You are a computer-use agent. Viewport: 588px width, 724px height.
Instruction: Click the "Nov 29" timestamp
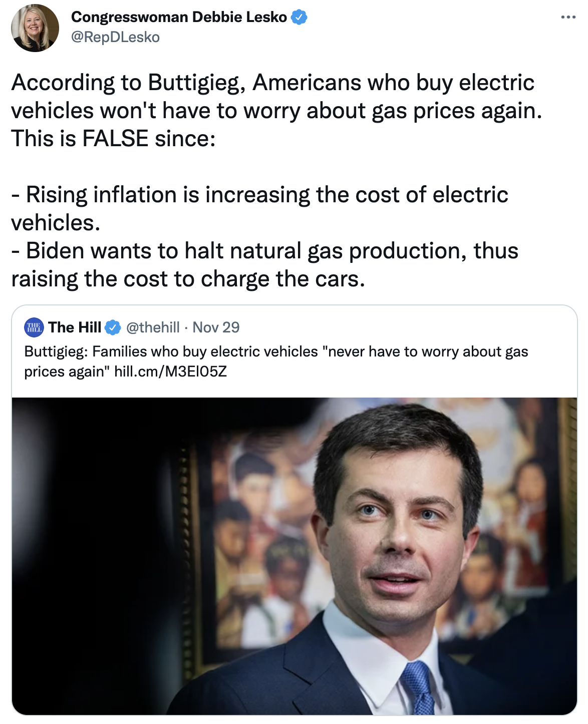(x=216, y=327)
